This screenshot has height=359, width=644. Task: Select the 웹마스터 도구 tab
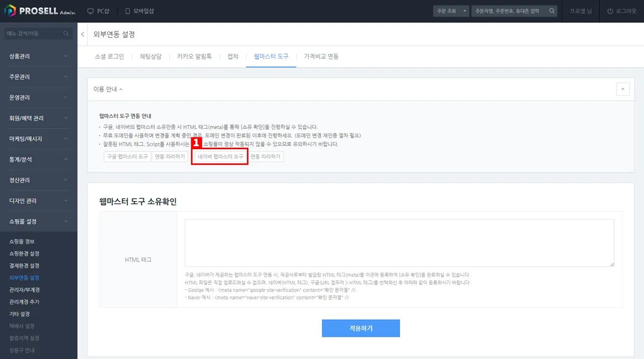[271, 56]
